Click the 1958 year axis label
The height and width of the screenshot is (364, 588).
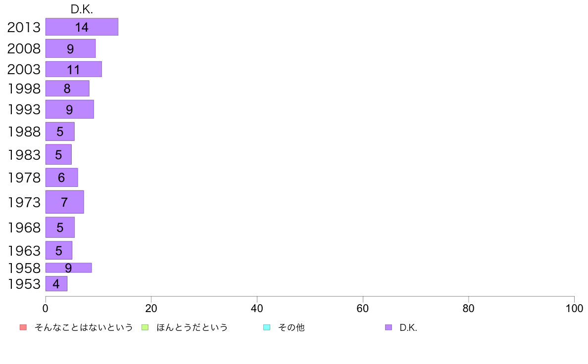[24, 268]
